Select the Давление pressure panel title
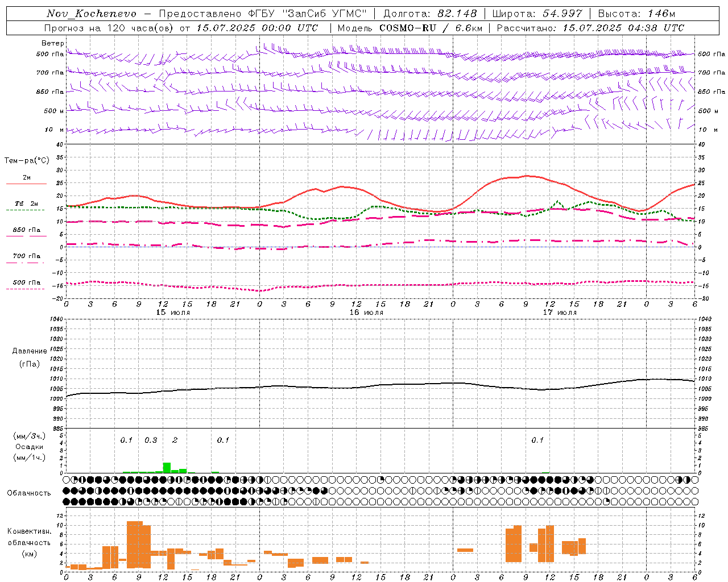This screenshot has height=582, width=728. [x=30, y=351]
